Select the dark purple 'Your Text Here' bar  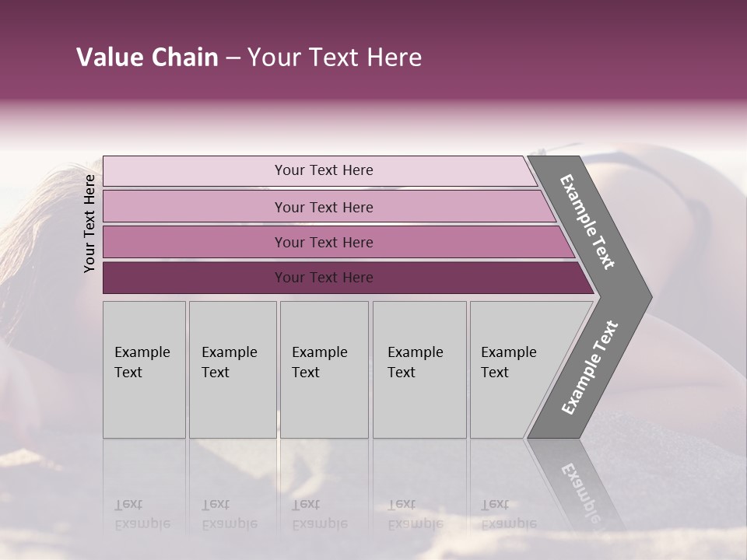click(349, 278)
